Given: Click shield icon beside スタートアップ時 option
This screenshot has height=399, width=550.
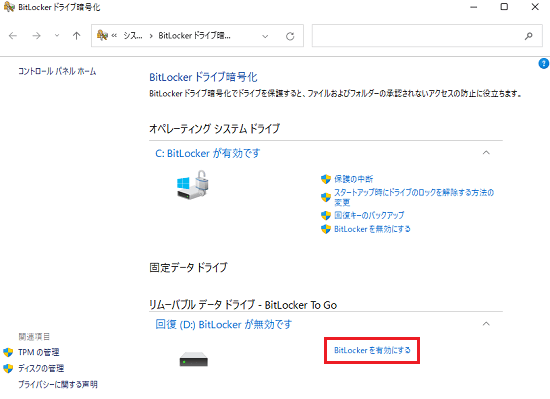Looking at the screenshot, I should point(326,197).
